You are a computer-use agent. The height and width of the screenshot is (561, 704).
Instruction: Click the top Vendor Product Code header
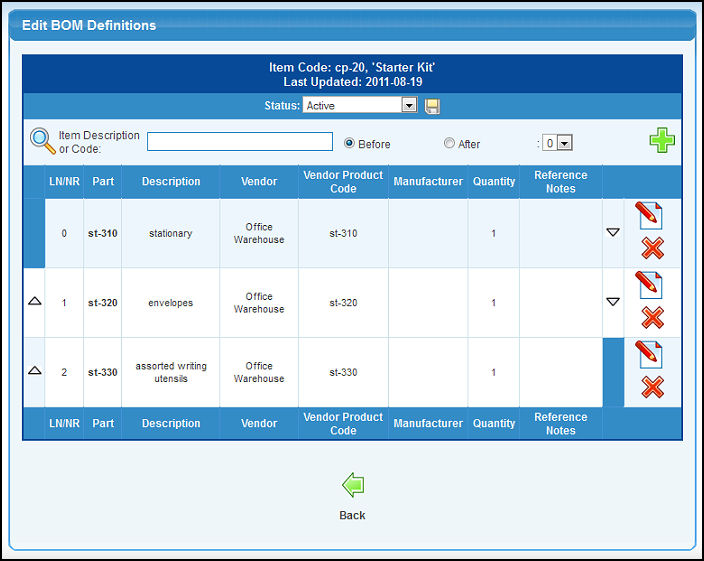tap(343, 182)
